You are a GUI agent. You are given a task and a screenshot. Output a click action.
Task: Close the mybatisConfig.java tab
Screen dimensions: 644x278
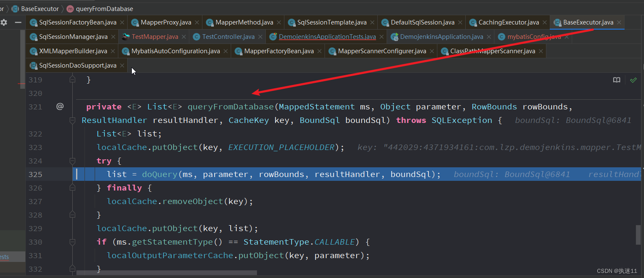(567, 37)
